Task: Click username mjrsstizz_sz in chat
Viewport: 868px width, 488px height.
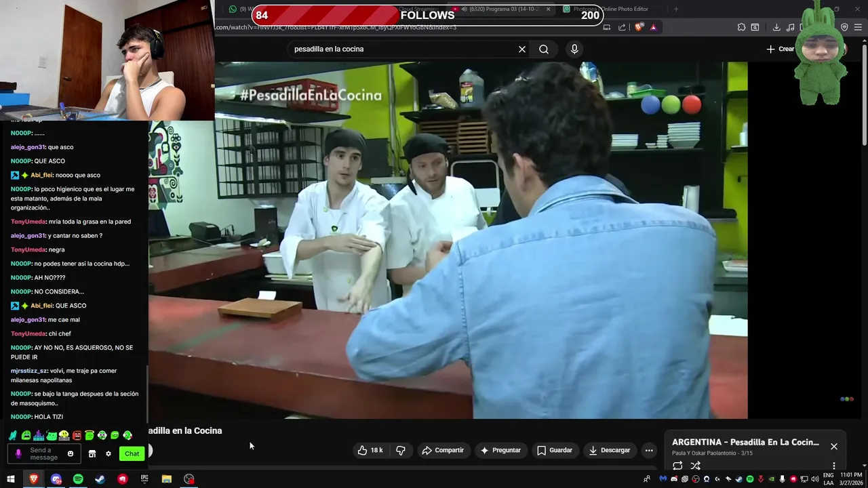Action: [28, 371]
